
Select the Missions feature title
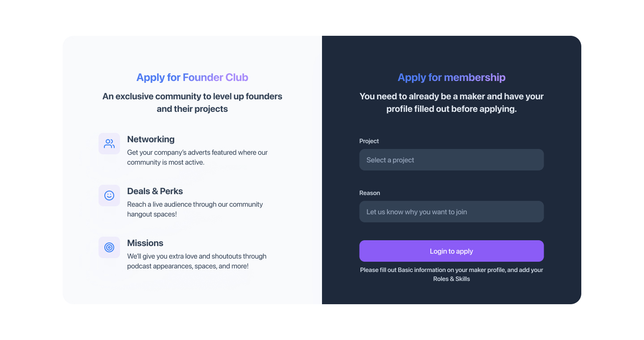click(145, 243)
